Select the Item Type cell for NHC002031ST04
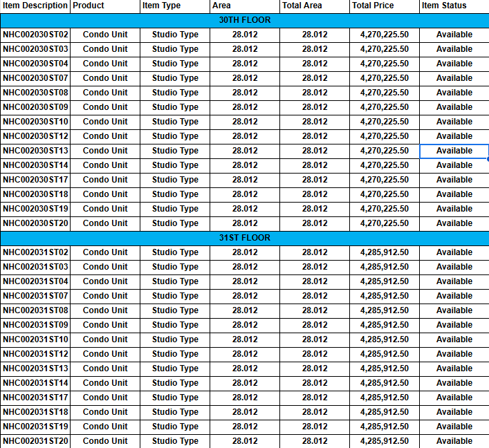The width and height of the screenshot is (489, 448). tap(175, 281)
